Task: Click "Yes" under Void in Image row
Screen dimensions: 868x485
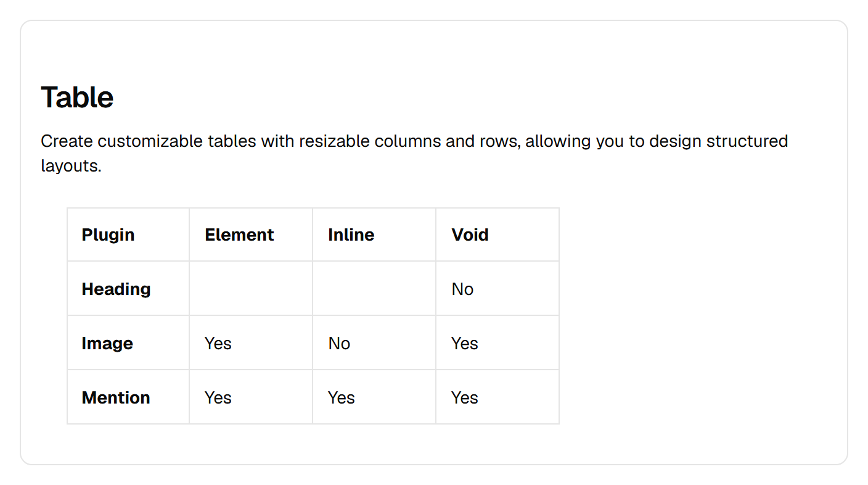Action: click(x=497, y=342)
